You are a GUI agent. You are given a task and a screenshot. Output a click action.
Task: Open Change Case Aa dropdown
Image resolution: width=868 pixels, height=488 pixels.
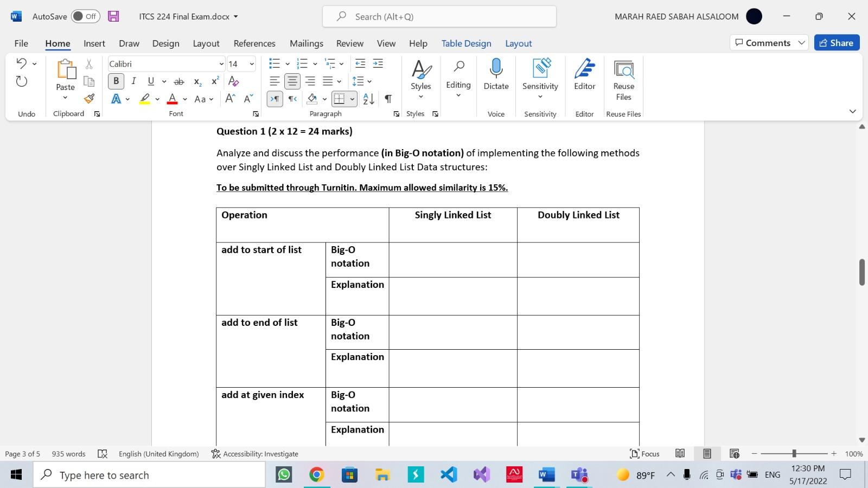[x=204, y=99]
